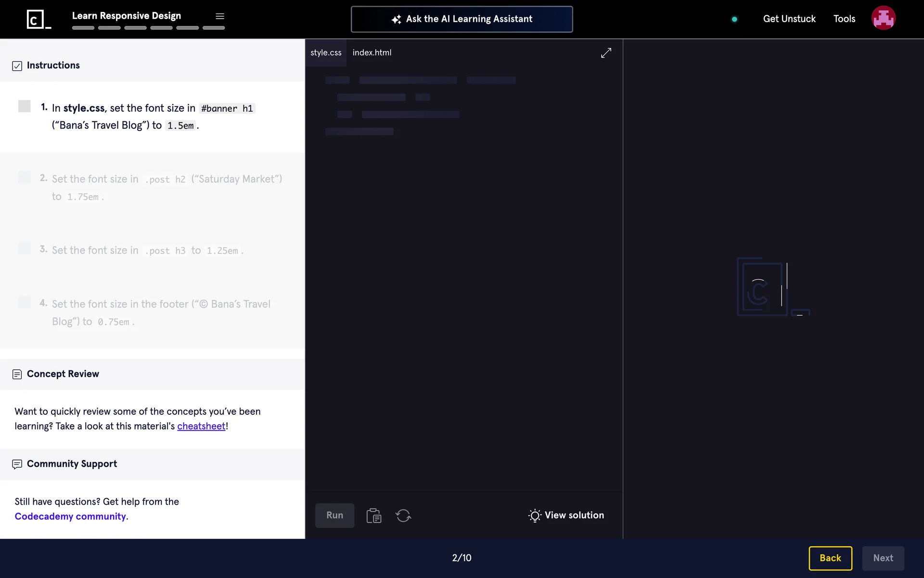Check off instruction step 1 checkbox
The height and width of the screenshot is (578, 924).
(x=25, y=106)
